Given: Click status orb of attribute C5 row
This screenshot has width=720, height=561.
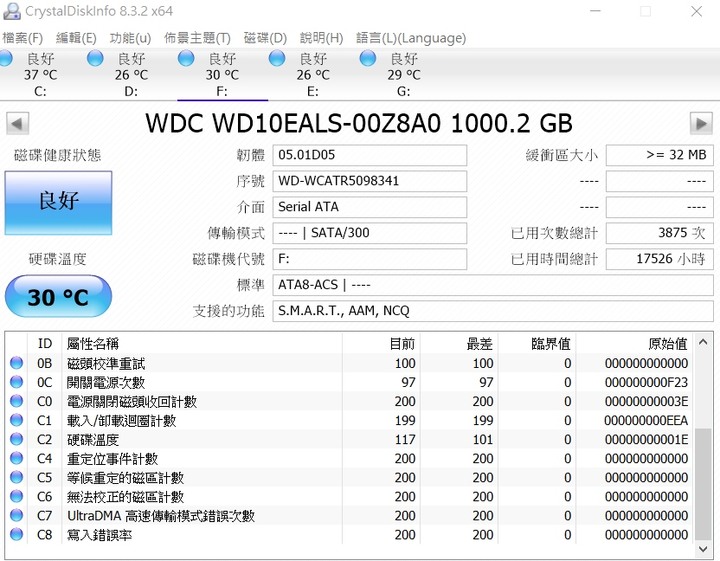Looking at the screenshot, I should pos(17,477).
